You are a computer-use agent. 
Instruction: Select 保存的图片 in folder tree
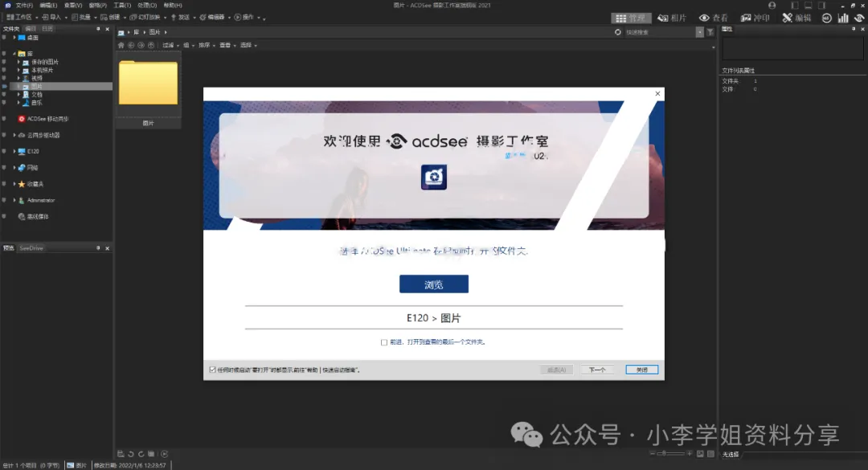(44, 62)
